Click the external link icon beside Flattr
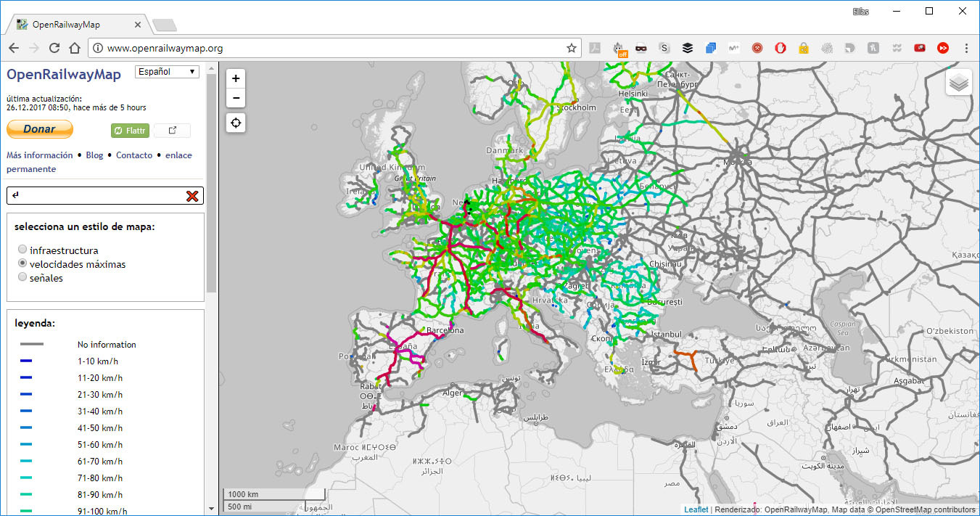The width and height of the screenshot is (980, 516). [171, 131]
